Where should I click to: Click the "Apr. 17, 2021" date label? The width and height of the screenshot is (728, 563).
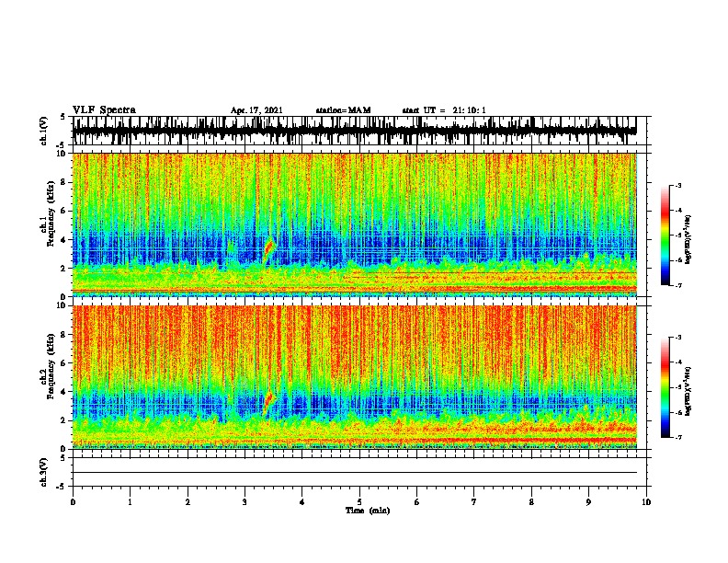point(256,110)
